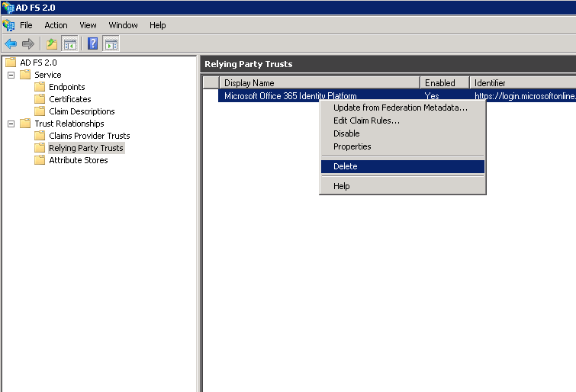Image resolution: width=576 pixels, height=392 pixels.
Task: Click the Trust Relationships folder icon
Action: click(25, 123)
